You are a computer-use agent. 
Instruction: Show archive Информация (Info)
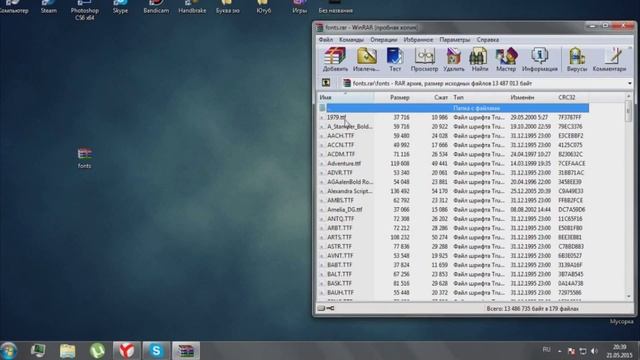click(x=540, y=60)
